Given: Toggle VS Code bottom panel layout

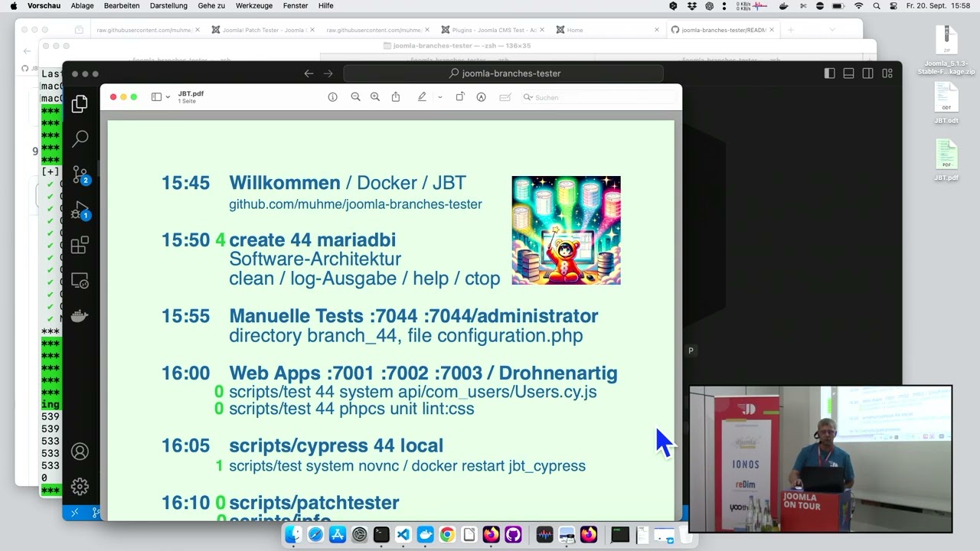Looking at the screenshot, I should (x=848, y=73).
